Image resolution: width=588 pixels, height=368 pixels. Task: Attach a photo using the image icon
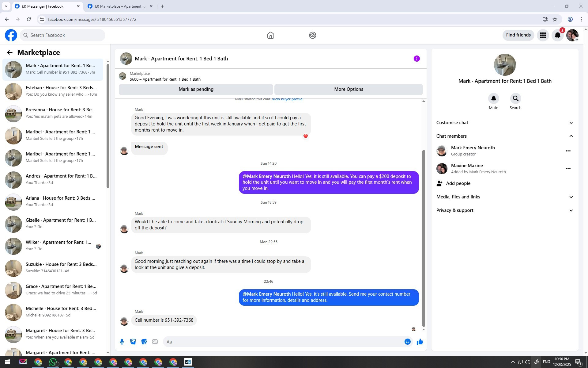(x=133, y=342)
